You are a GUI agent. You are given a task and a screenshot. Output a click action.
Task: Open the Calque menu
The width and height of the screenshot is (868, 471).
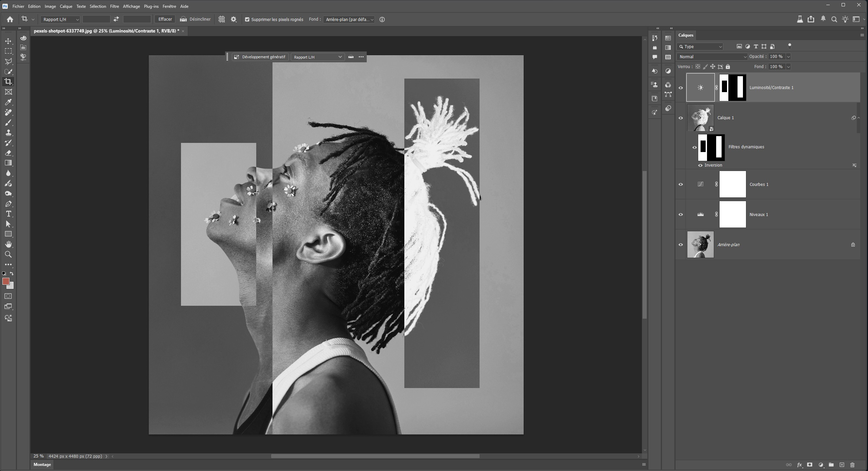click(66, 6)
